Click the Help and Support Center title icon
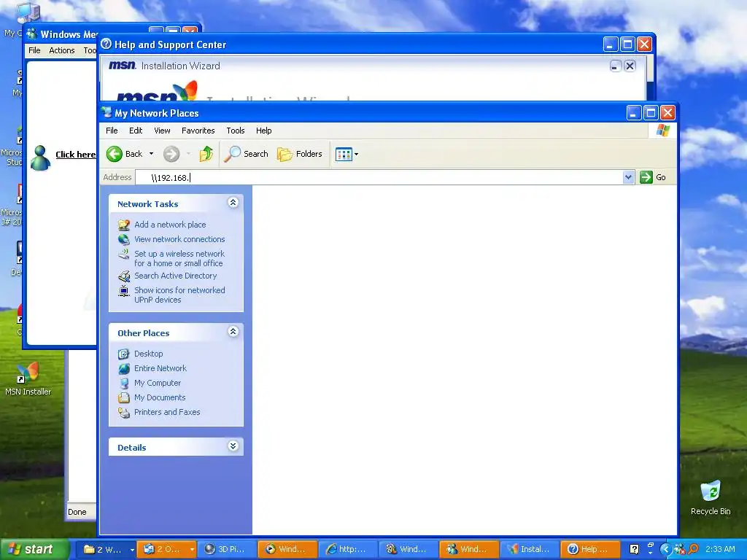Viewport: 747px width, 560px height. (x=107, y=44)
